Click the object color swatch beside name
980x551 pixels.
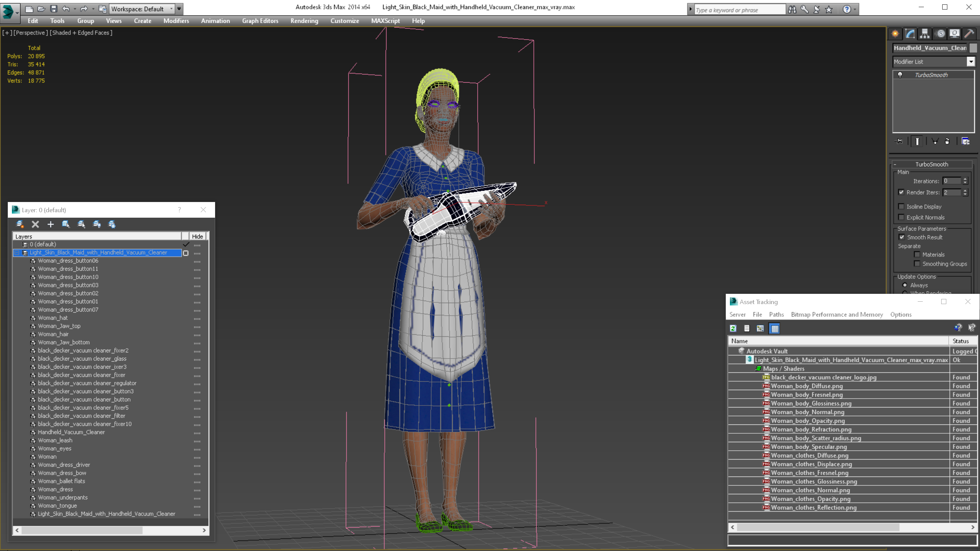tap(973, 48)
